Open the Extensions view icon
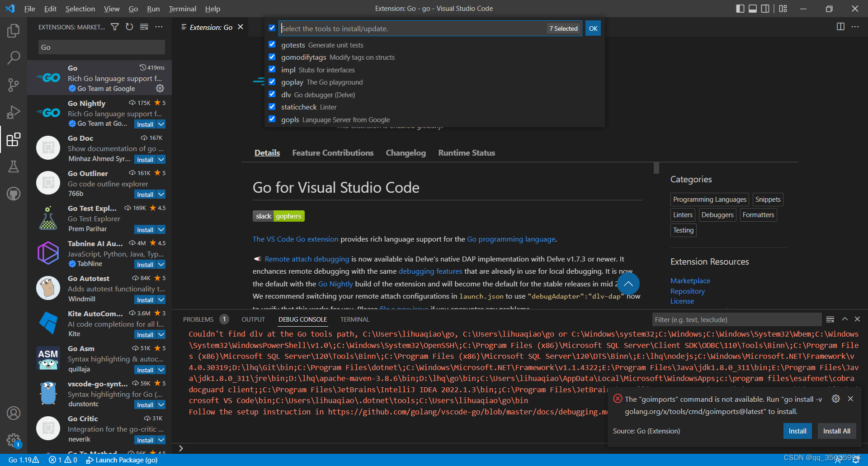The width and height of the screenshot is (868, 466). [x=14, y=139]
